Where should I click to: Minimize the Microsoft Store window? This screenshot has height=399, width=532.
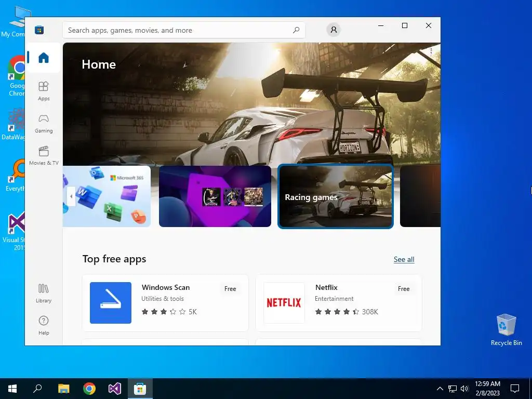(x=381, y=25)
